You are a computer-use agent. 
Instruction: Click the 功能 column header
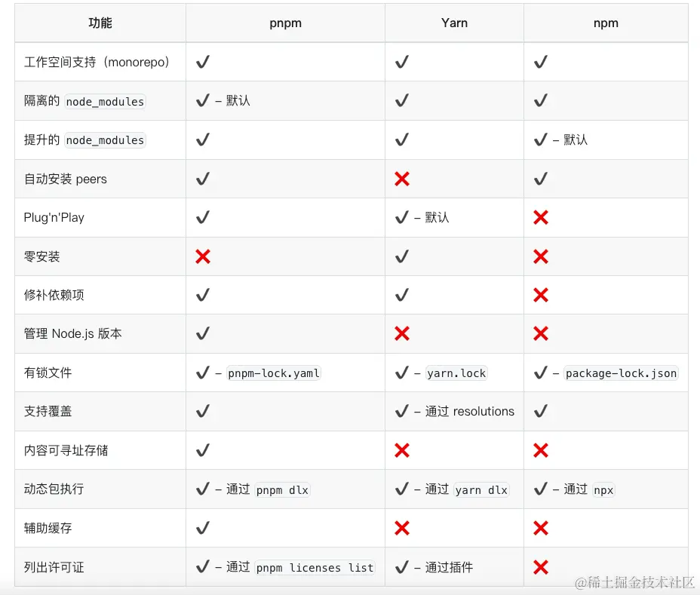[x=100, y=23]
